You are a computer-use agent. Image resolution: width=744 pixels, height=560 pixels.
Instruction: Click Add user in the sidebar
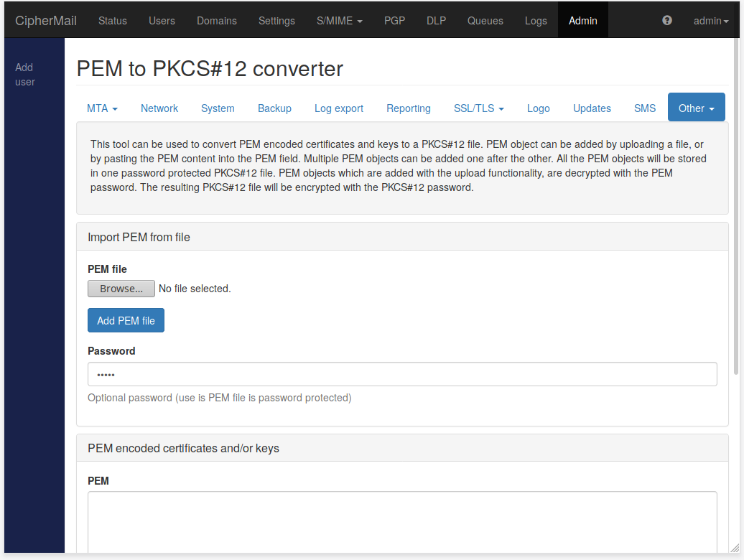point(24,75)
